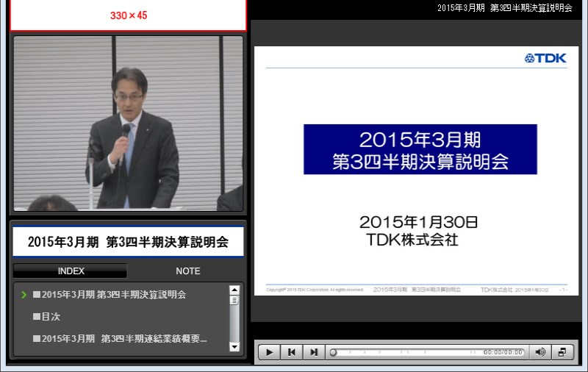Switch to the INDEX tab
588x372 pixels.
[71, 271]
